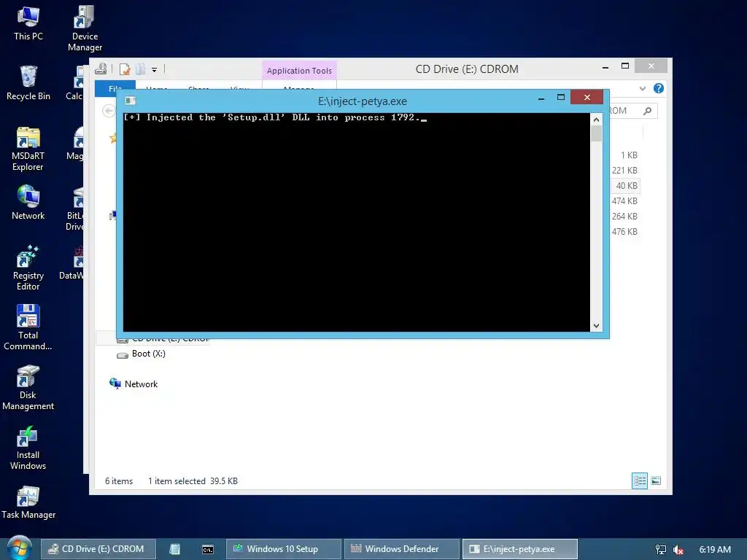Screen dimensions: 747x560
Task: Click console scrollbar down arrow
Action: [596, 326]
